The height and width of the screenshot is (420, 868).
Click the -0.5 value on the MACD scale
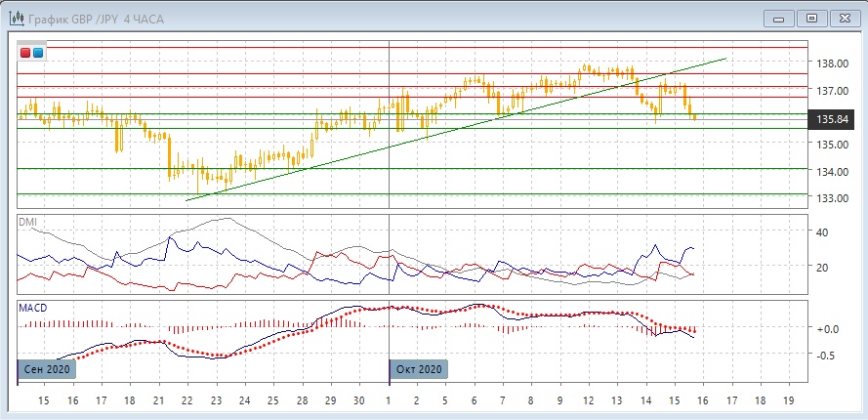point(825,356)
